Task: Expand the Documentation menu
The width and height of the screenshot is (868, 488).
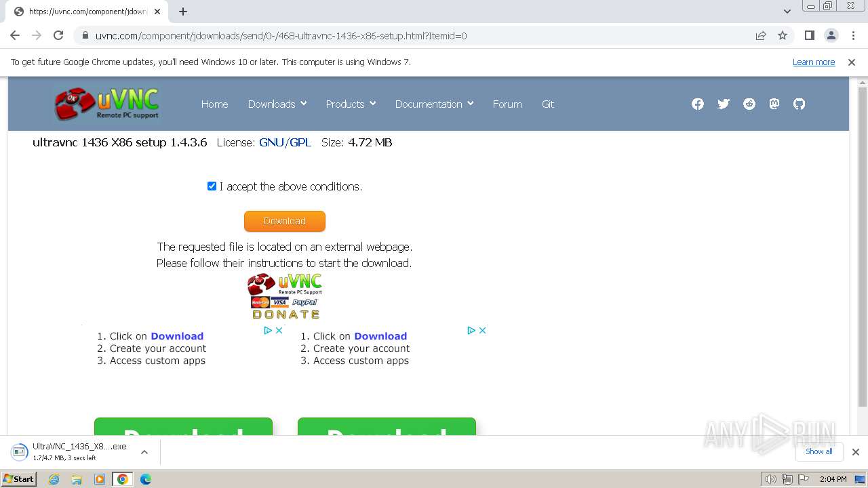Action: [434, 104]
